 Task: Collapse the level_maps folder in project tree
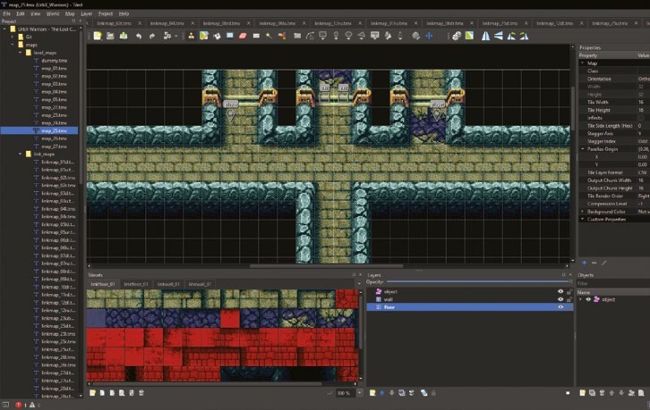click(19, 52)
